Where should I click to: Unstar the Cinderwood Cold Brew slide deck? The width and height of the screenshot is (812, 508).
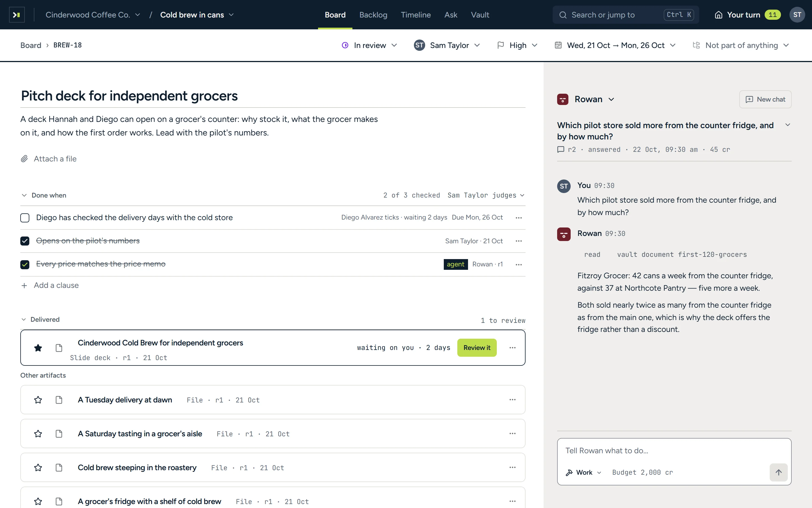coord(38,348)
